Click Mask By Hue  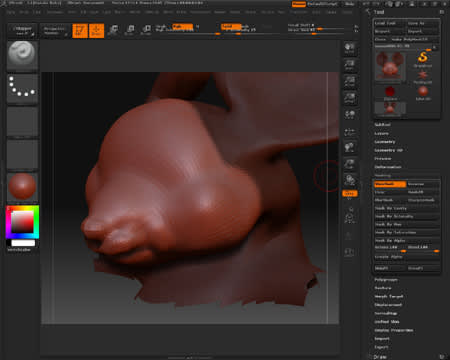coord(406,224)
